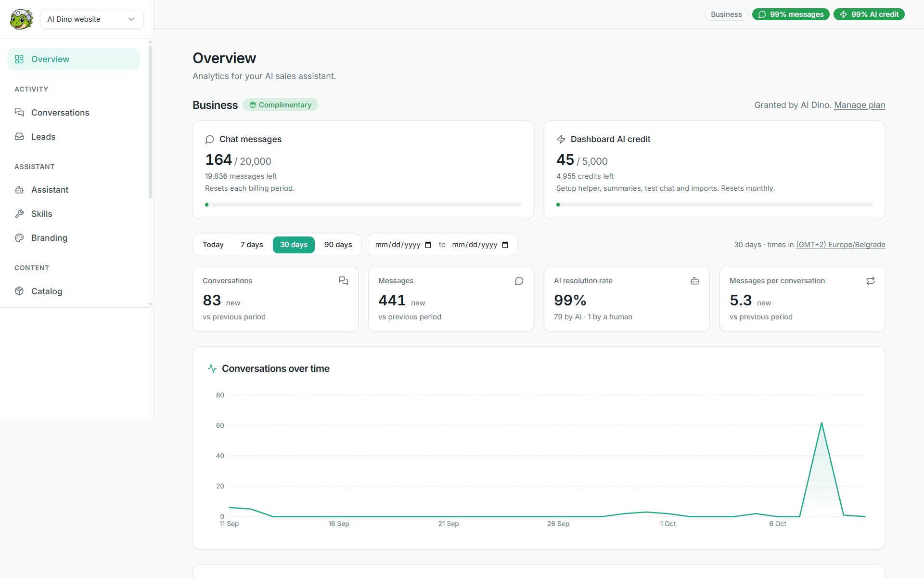
Task: Click the Skills wrench icon
Action: click(x=19, y=213)
